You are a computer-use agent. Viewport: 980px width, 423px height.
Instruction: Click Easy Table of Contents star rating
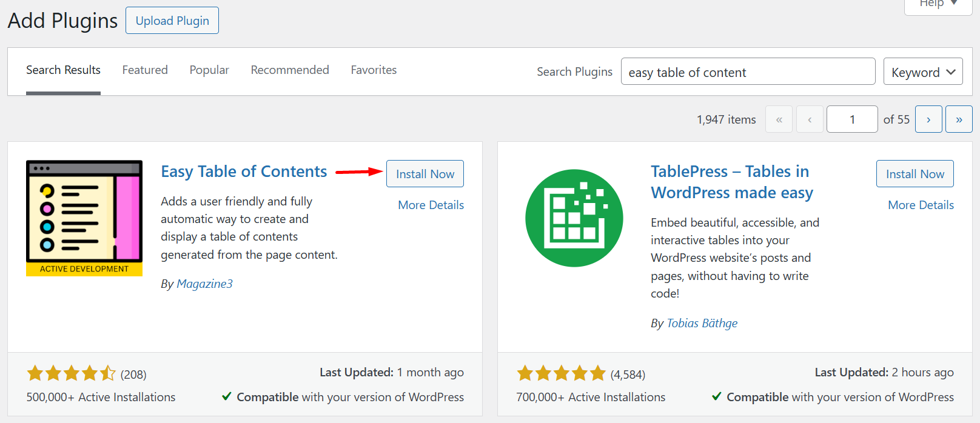pos(71,373)
